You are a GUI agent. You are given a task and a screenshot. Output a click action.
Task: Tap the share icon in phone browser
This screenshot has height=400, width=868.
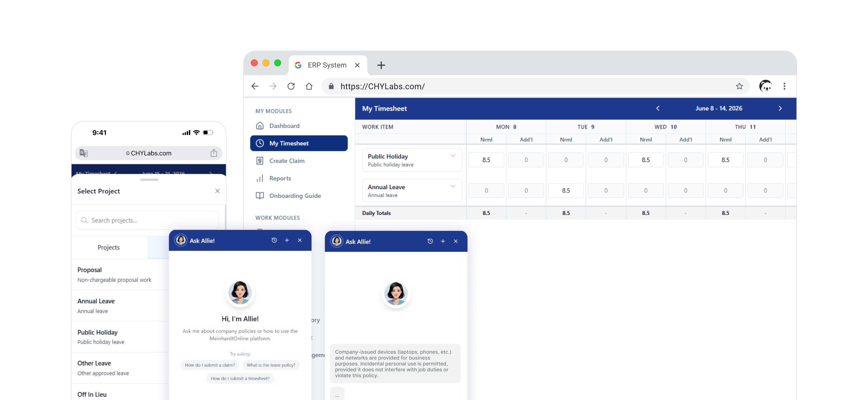point(214,153)
